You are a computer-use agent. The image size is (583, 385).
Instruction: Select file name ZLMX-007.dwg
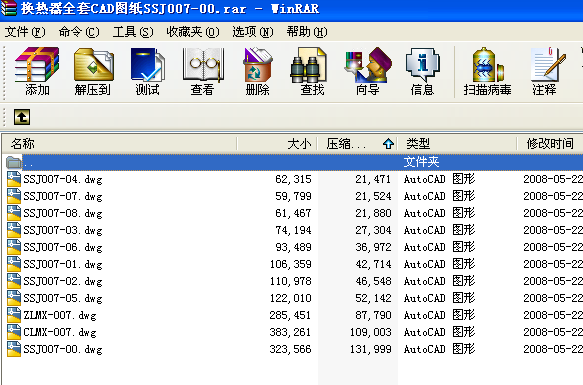pos(60,315)
